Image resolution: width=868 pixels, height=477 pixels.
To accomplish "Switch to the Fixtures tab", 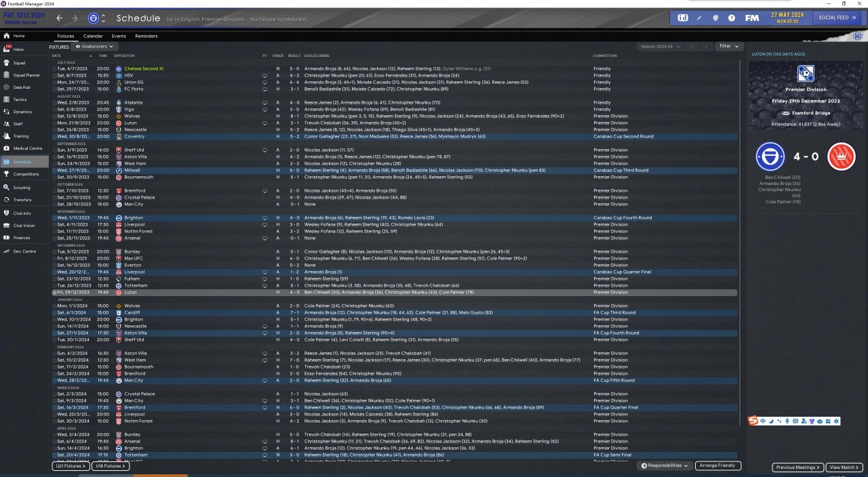I will pyautogui.click(x=66, y=36).
